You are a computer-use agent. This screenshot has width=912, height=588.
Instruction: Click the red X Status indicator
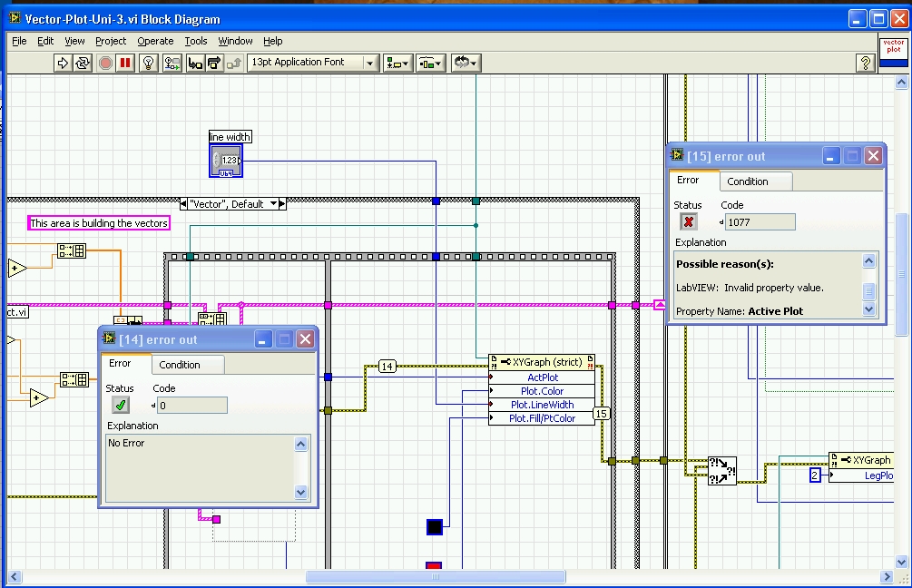[689, 221]
